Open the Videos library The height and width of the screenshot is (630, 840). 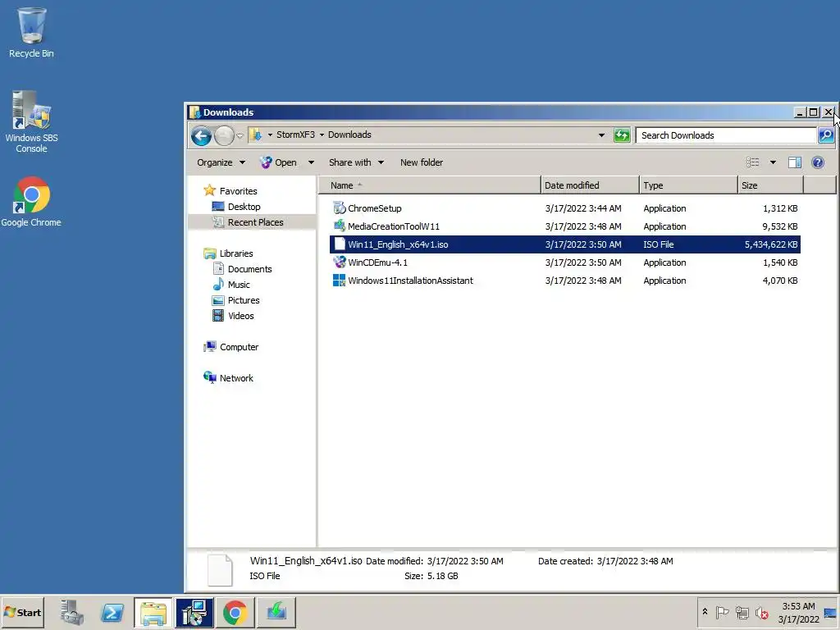[241, 316]
